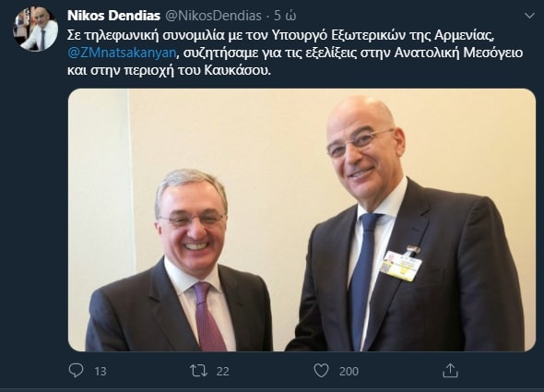The image size is (544, 392).
Task: Click the reply speech bubble icon
Action: tap(76, 371)
